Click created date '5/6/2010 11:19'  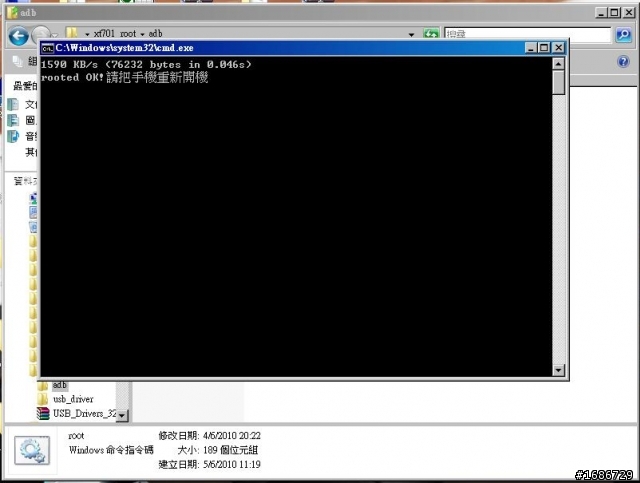tap(231, 465)
